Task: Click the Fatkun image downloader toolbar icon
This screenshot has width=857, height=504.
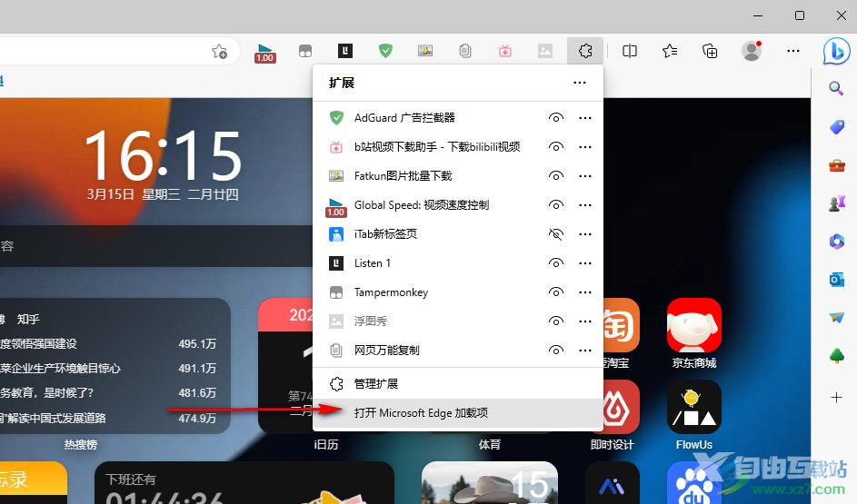Action: click(x=425, y=51)
